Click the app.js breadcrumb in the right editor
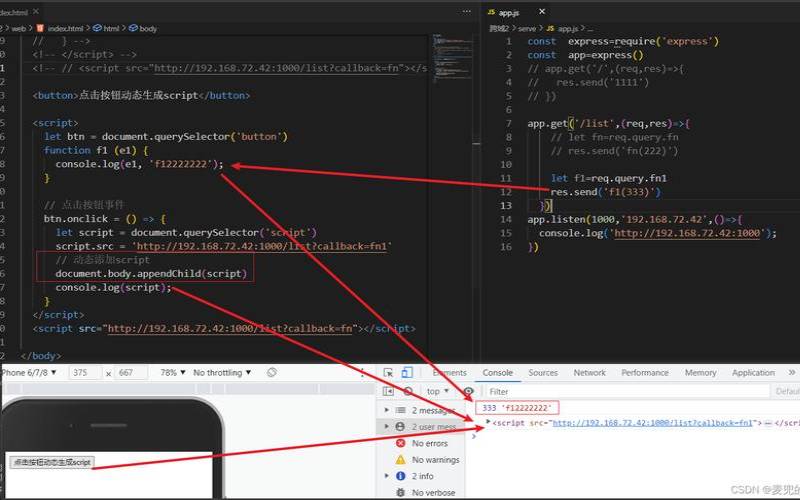Viewport: 800px width, 500px height. click(x=562, y=29)
